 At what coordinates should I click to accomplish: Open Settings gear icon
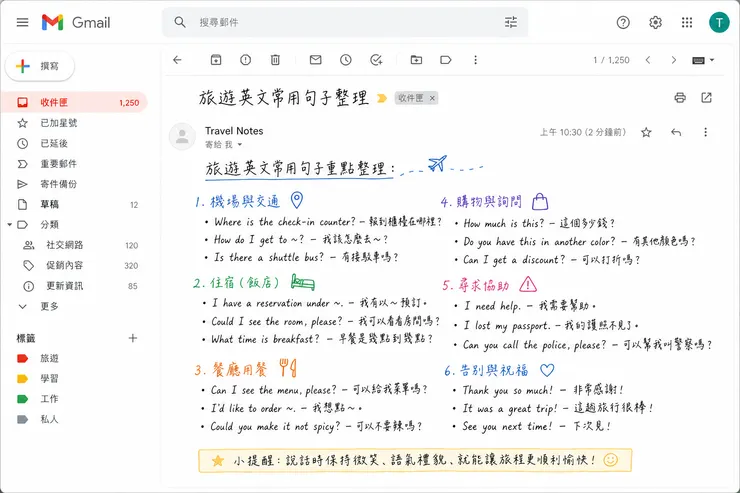point(655,22)
